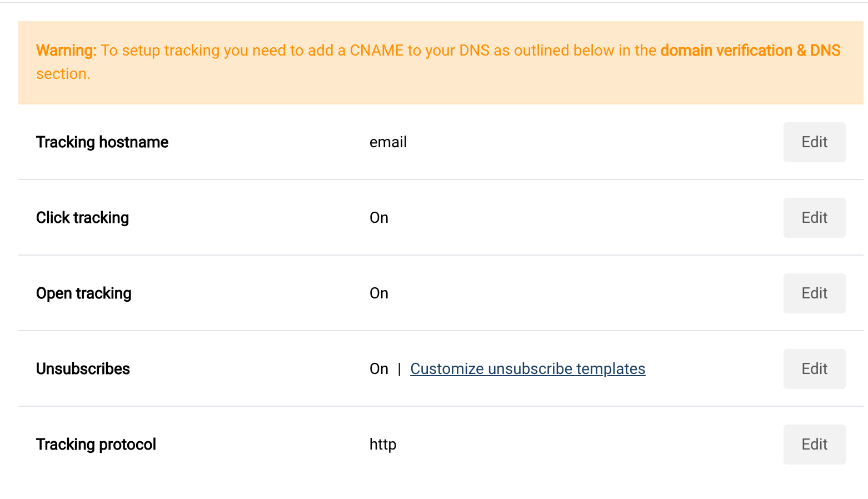Click the word CNAME in warning banner

376,51
